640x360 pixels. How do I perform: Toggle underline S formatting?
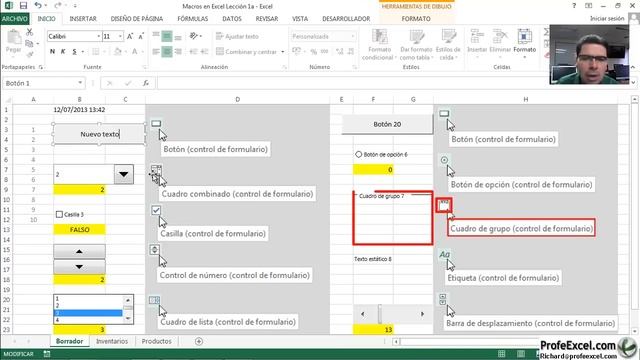[74, 51]
